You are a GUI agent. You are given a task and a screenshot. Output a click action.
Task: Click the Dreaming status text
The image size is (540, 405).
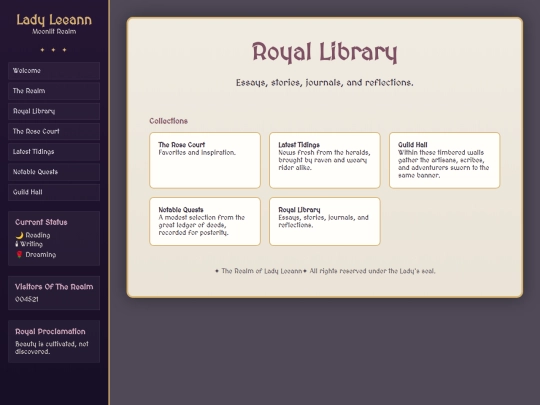[x=41, y=255]
